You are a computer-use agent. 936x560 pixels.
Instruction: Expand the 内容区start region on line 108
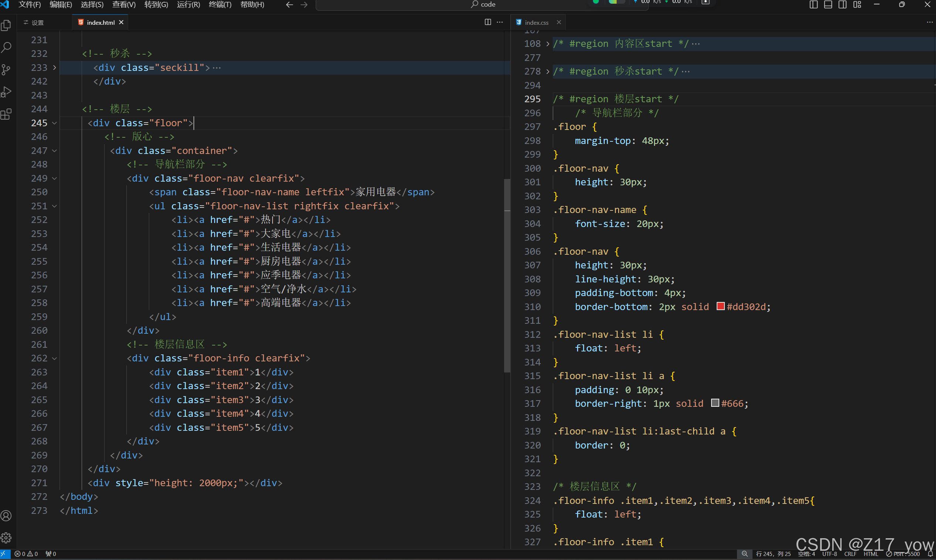[x=548, y=44]
